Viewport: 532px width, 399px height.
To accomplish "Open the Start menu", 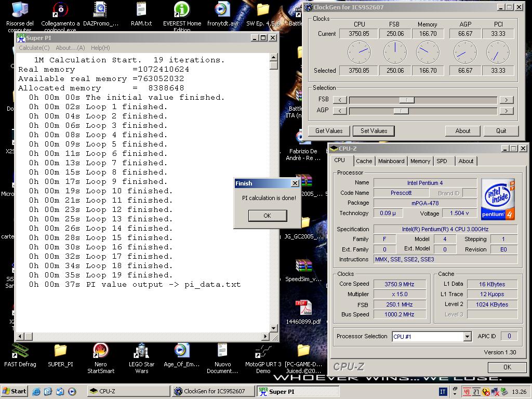I will [15, 392].
